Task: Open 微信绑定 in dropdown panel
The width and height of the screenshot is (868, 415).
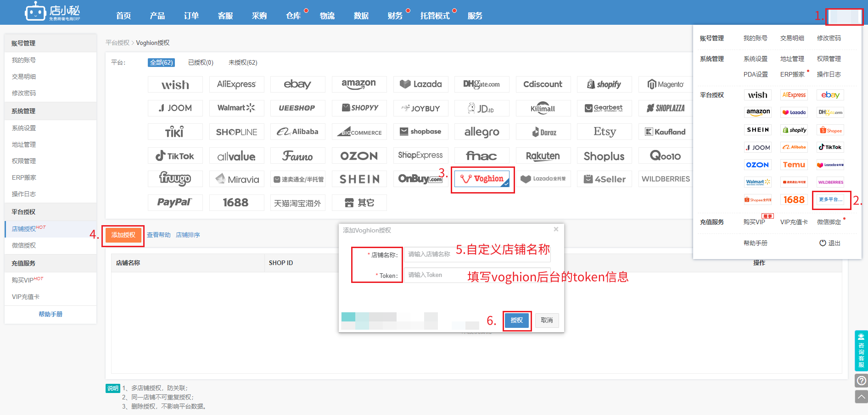Action: click(x=829, y=222)
